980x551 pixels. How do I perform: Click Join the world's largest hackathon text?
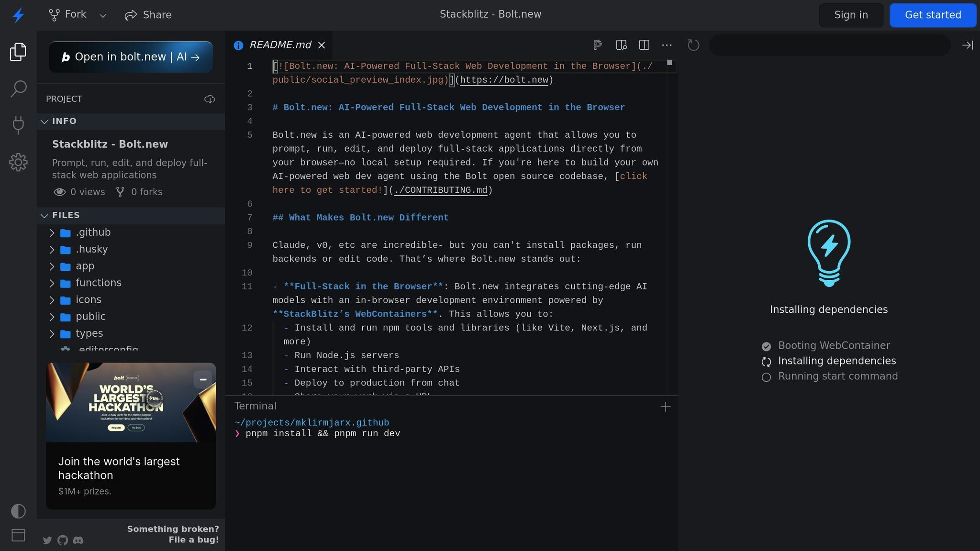pyautogui.click(x=119, y=468)
